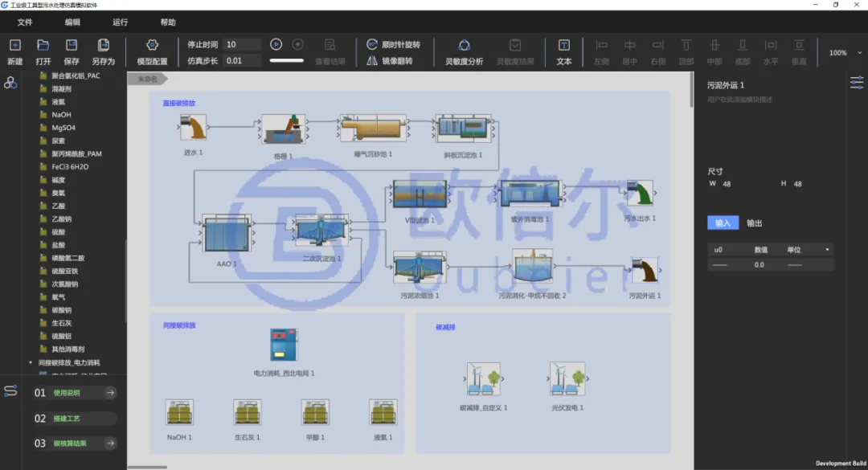Open the module library sidebar icon

click(10, 83)
